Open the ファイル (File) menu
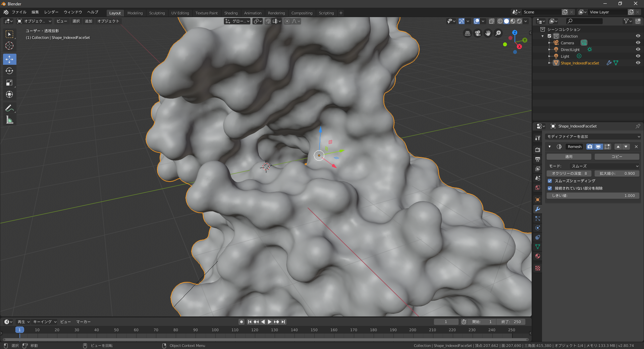The image size is (644, 349). 19,12
